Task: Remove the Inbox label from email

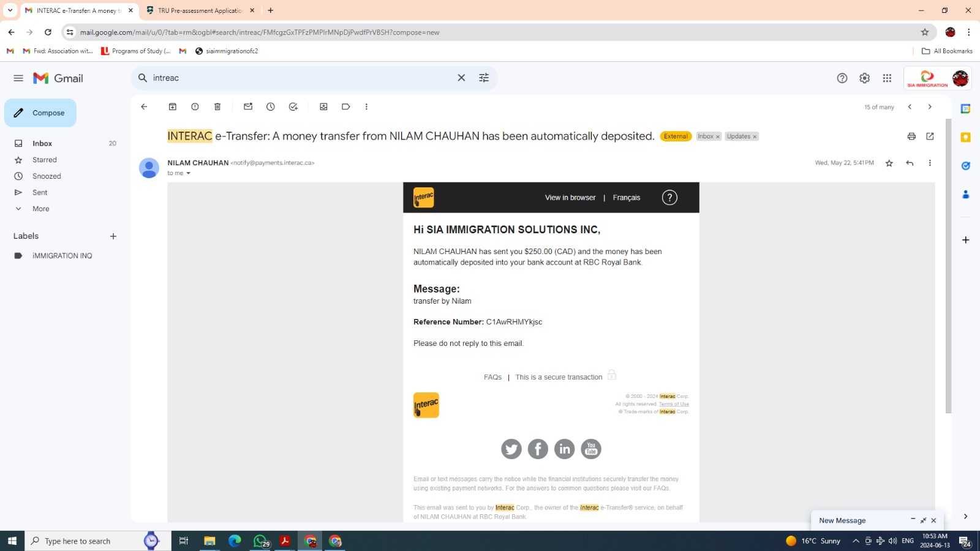Action: 718,137
